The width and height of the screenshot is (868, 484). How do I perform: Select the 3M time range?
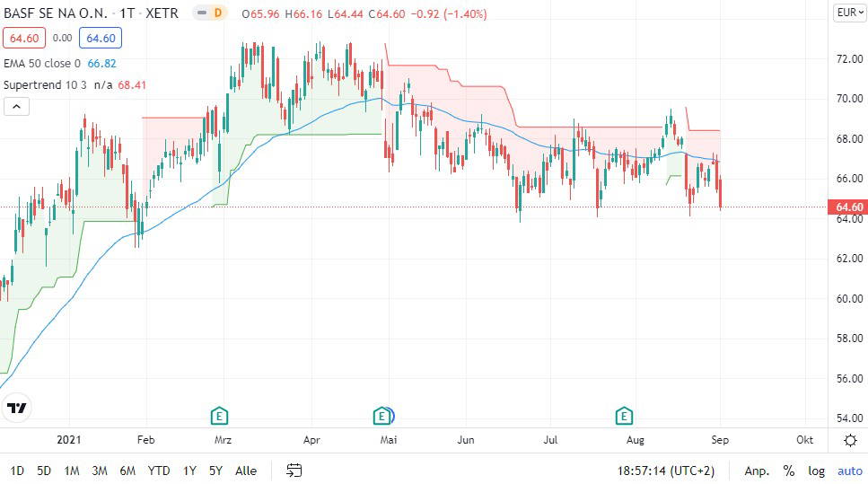100,471
